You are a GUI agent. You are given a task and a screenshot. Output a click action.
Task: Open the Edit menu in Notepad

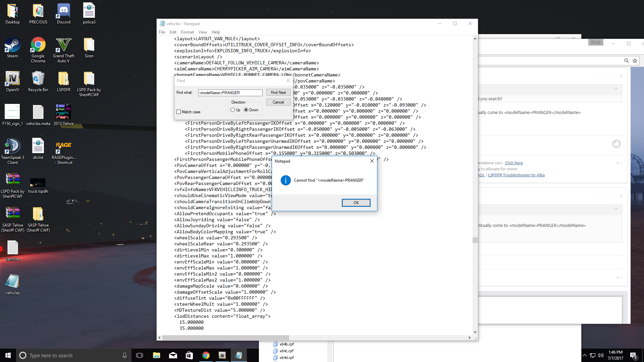click(173, 32)
